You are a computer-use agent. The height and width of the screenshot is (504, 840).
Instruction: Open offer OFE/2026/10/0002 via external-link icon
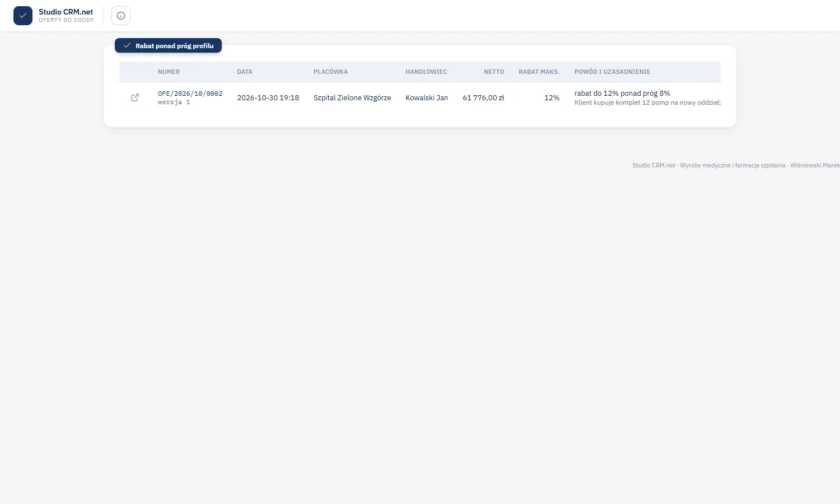[135, 97]
